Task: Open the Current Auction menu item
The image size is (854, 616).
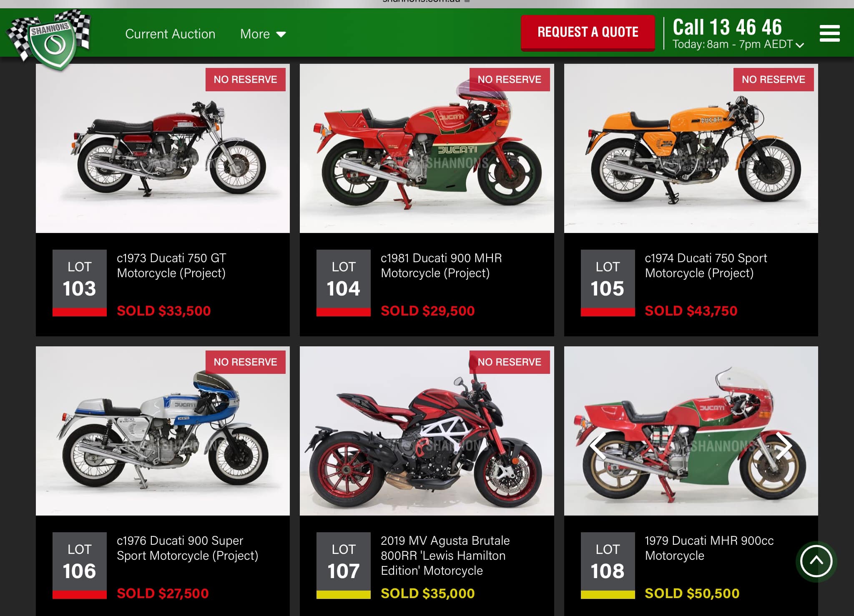Action: click(170, 34)
